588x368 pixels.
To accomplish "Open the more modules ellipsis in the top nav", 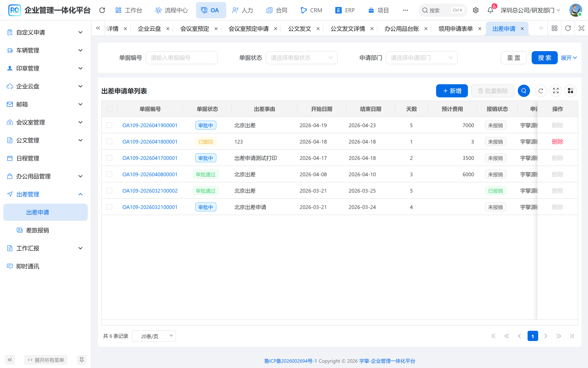I will (405, 10).
